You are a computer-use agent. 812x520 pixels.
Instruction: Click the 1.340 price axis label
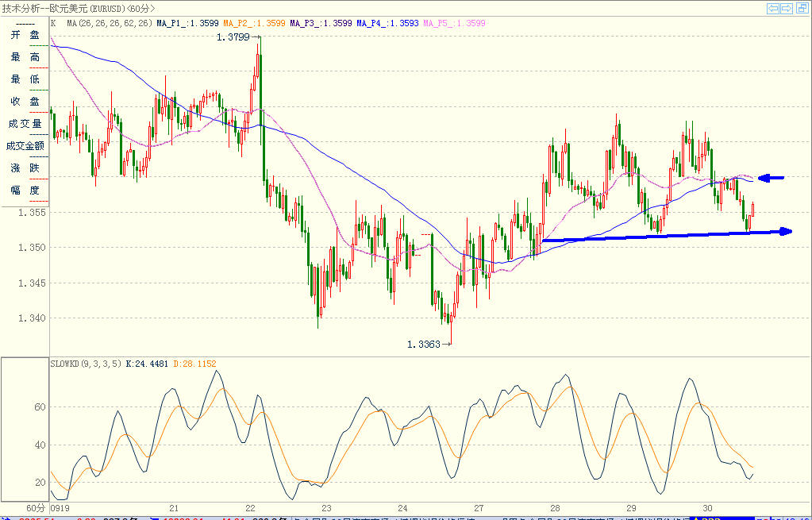[x=32, y=318]
